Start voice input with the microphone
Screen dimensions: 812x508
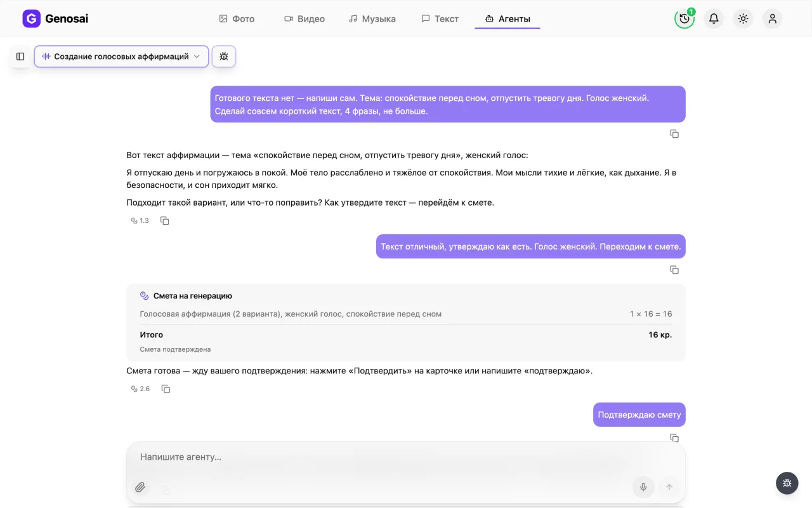click(643, 487)
